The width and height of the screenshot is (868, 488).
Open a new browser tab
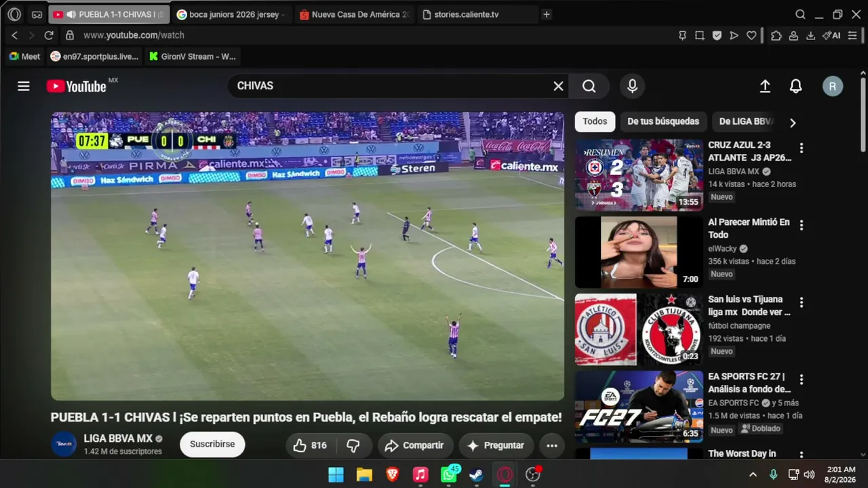(x=547, y=14)
